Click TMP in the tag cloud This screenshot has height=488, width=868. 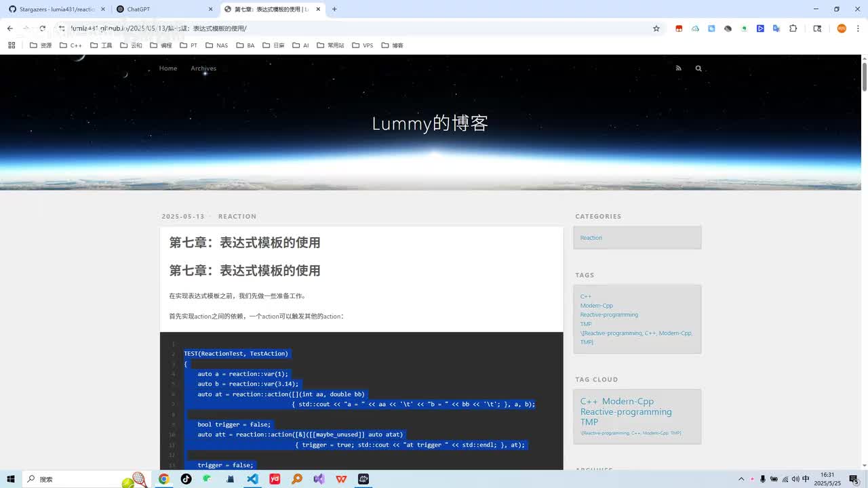[x=589, y=422]
